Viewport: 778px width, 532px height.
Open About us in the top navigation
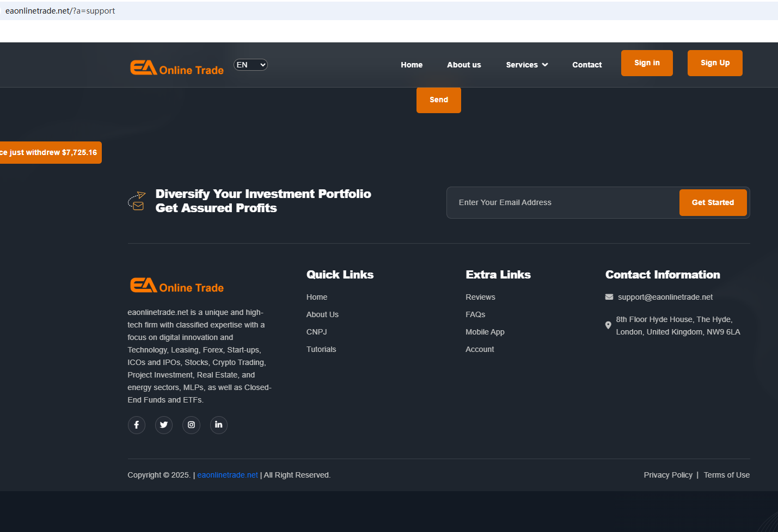464,65
